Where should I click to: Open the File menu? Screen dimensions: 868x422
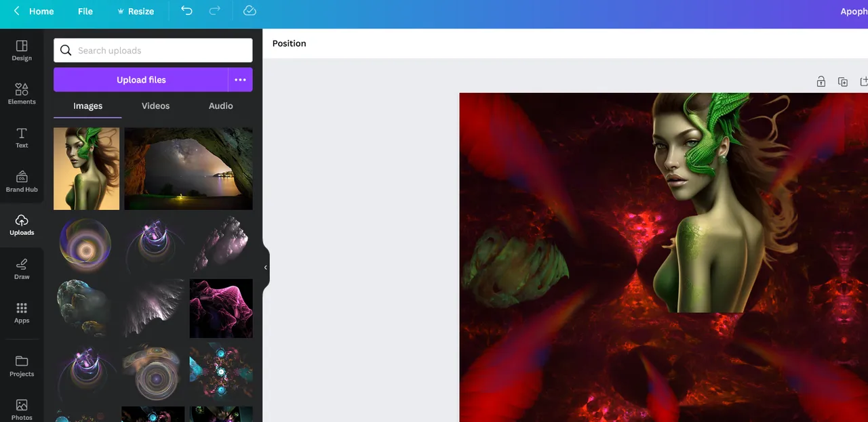85,12
